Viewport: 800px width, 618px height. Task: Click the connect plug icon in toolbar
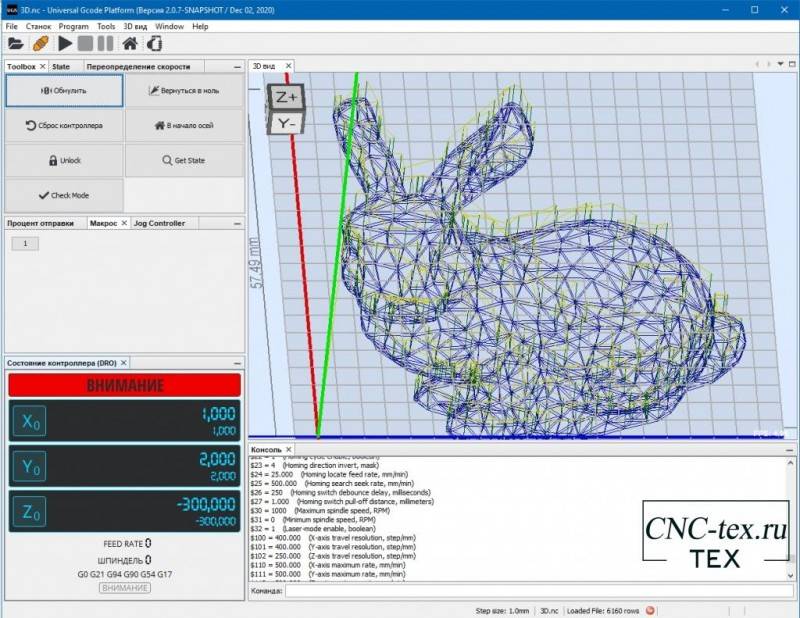click(x=40, y=44)
